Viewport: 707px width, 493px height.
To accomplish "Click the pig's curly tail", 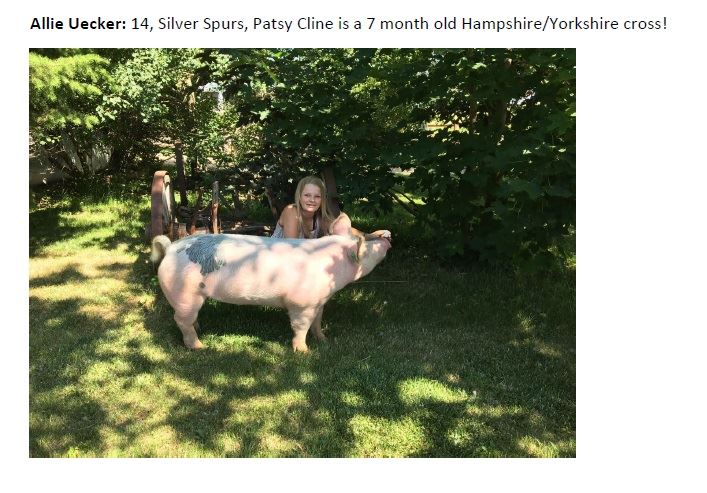I will pyautogui.click(x=159, y=247).
